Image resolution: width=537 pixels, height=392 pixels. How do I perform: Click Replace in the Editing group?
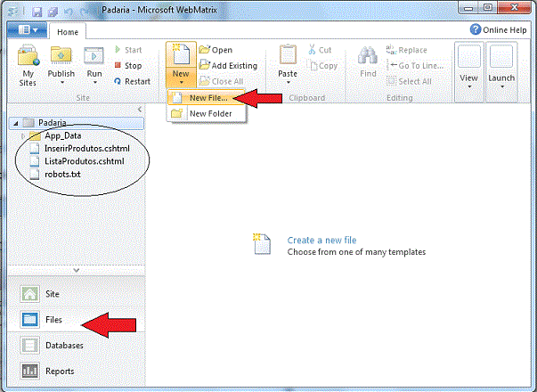pyautogui.click(x=406, y=50)
